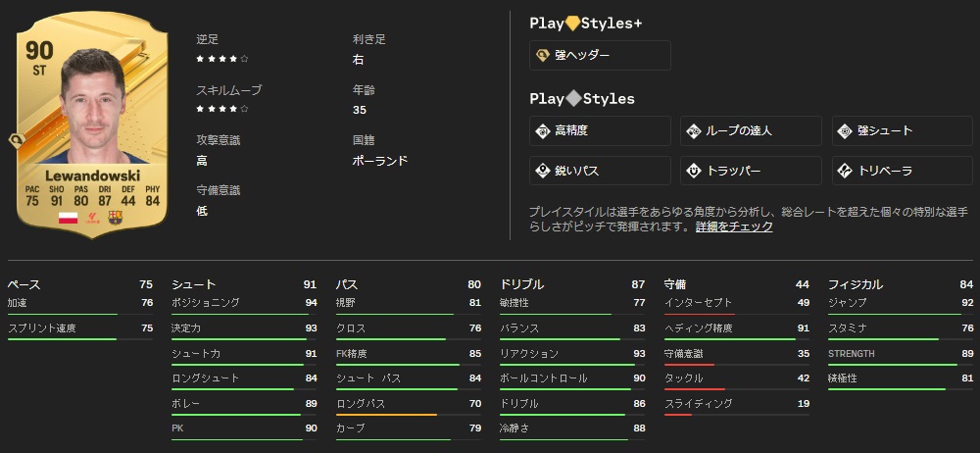Click the トリベーラ playstyle icon
The image size is (980, 453).
point(845,171)
